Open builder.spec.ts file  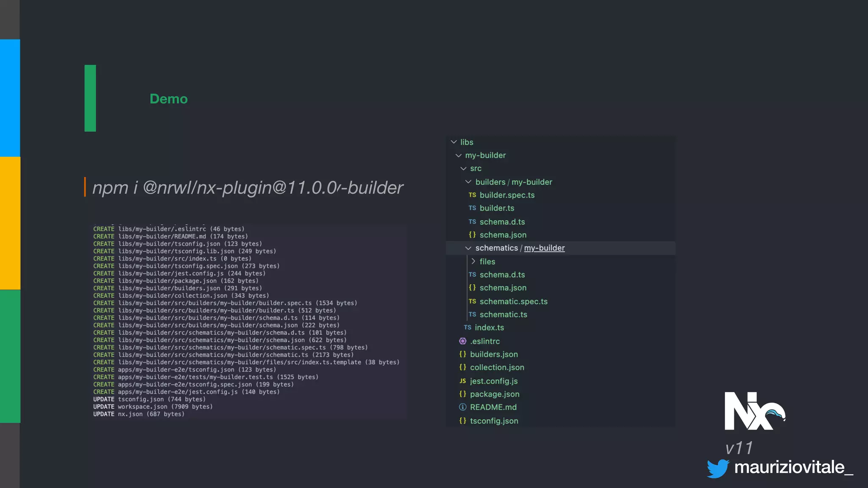(x=507, y=195)
